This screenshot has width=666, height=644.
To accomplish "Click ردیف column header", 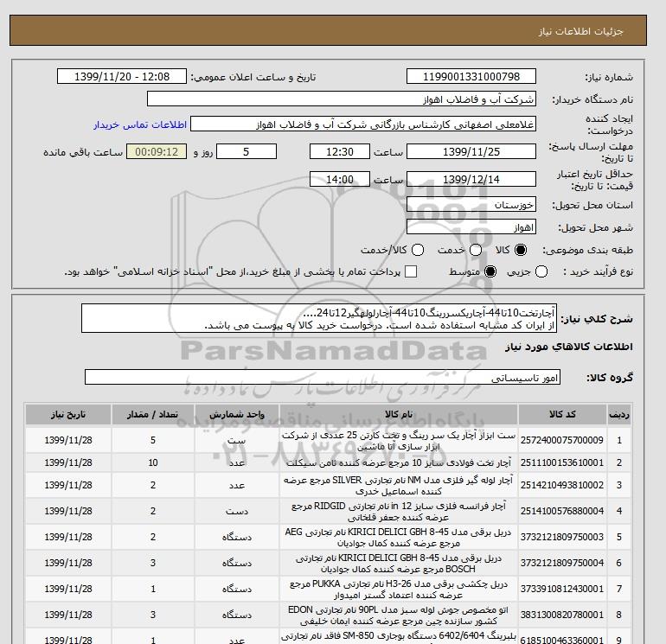I will 618,414.
